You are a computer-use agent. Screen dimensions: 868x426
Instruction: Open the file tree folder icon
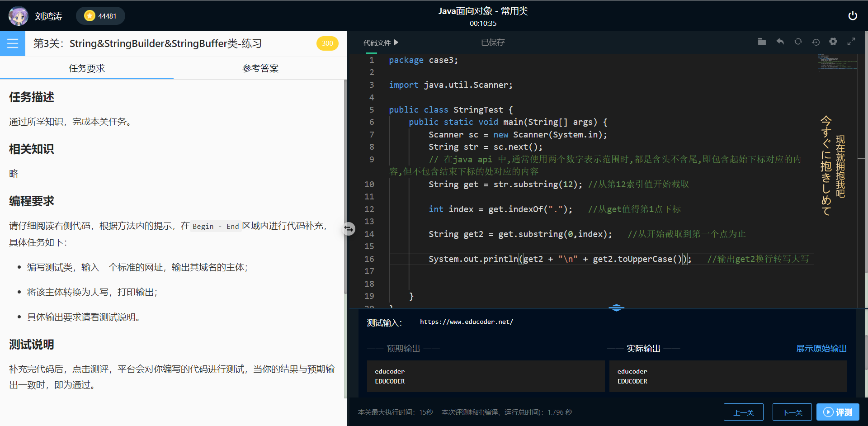click(x=762, y=41)
